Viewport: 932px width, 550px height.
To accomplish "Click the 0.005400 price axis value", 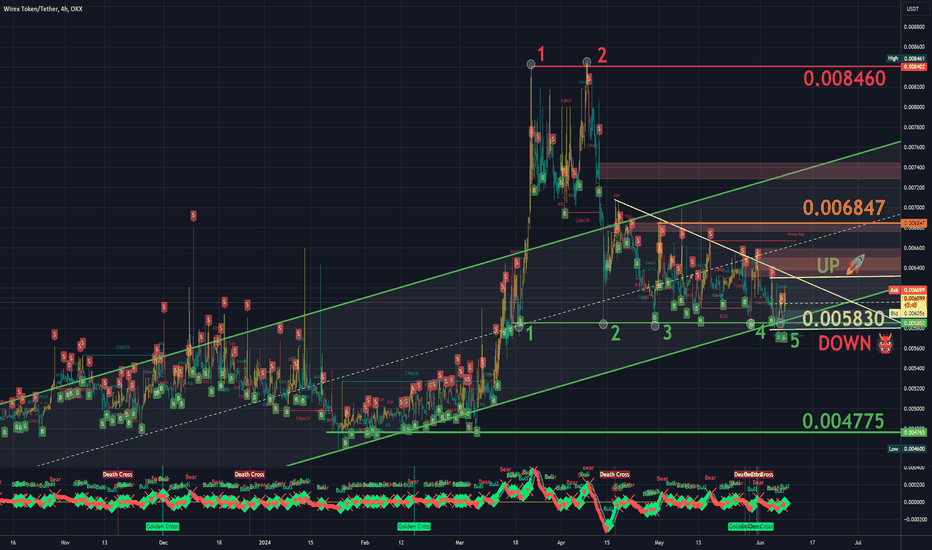I will pyautogui.click(x=914, y=369).
